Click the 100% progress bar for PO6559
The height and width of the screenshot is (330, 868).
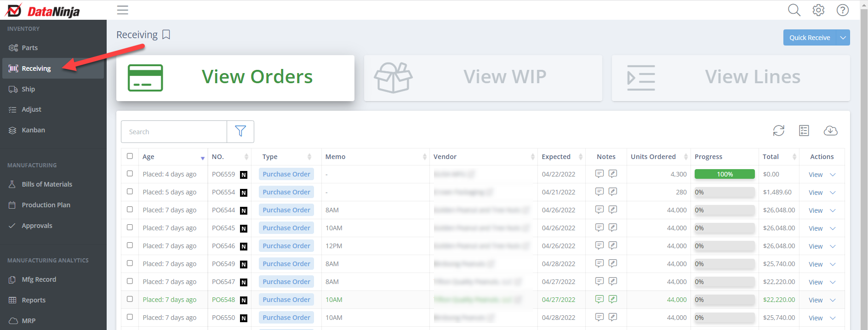pyautogui.click(x=725, y=174)
